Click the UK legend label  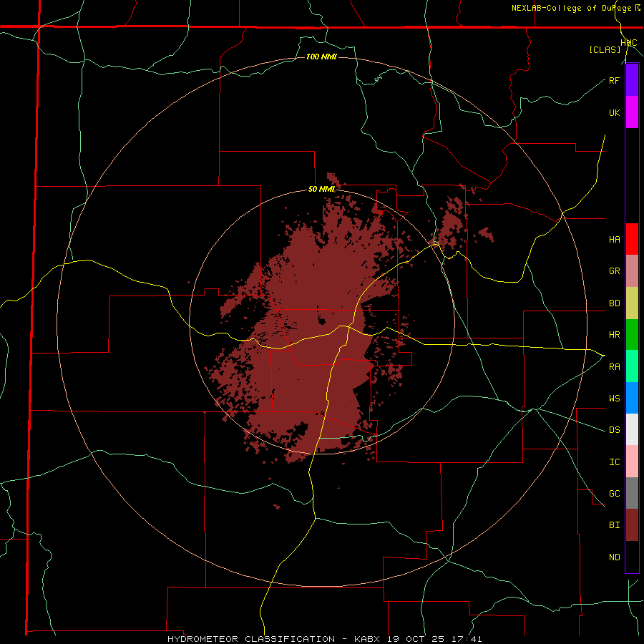coord(614,112)
